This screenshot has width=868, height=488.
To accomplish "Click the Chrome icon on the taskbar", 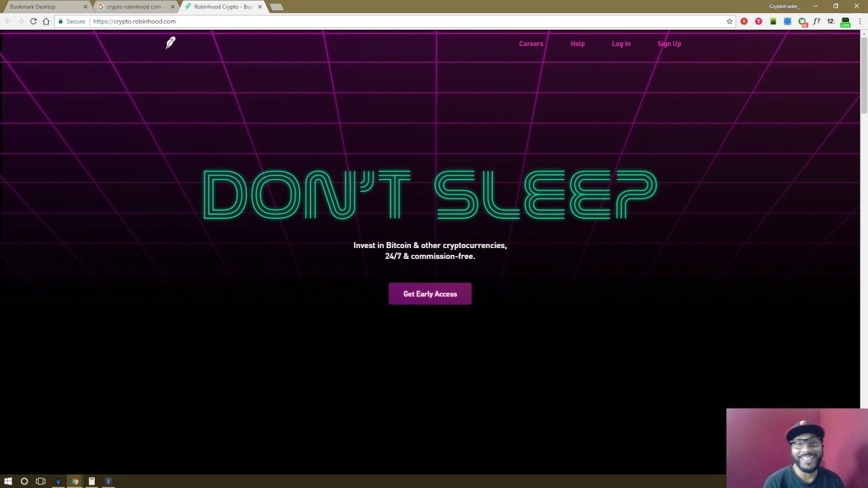I will coord(75,481).
